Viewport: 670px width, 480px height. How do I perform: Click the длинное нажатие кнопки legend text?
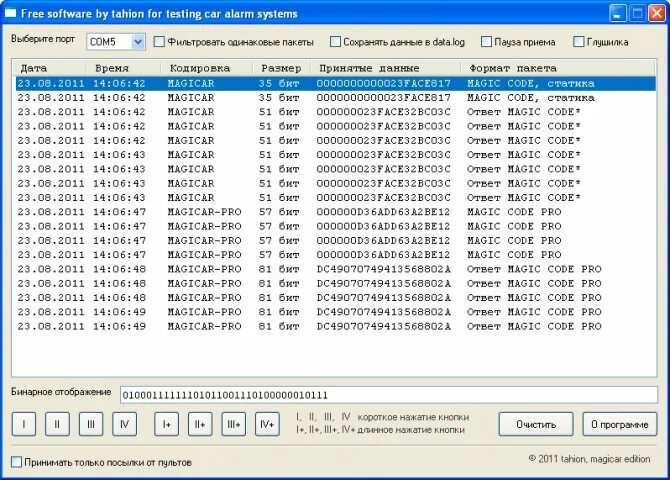pyautogui.click(x=411, y=430)
